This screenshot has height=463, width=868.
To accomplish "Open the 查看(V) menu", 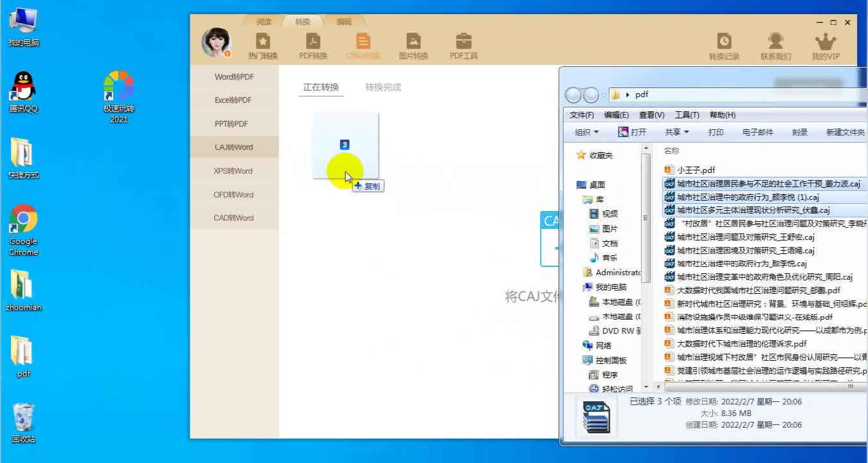I will [x=651, y=114].
